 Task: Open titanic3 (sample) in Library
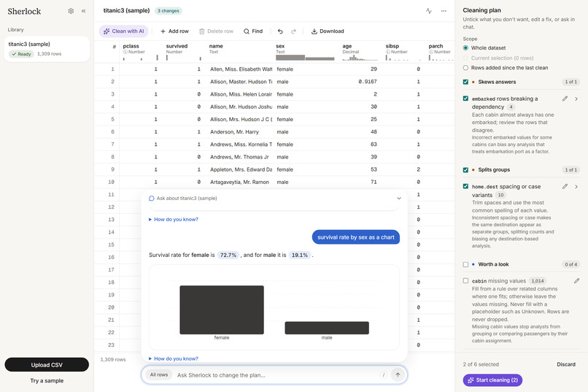[47, 49]
